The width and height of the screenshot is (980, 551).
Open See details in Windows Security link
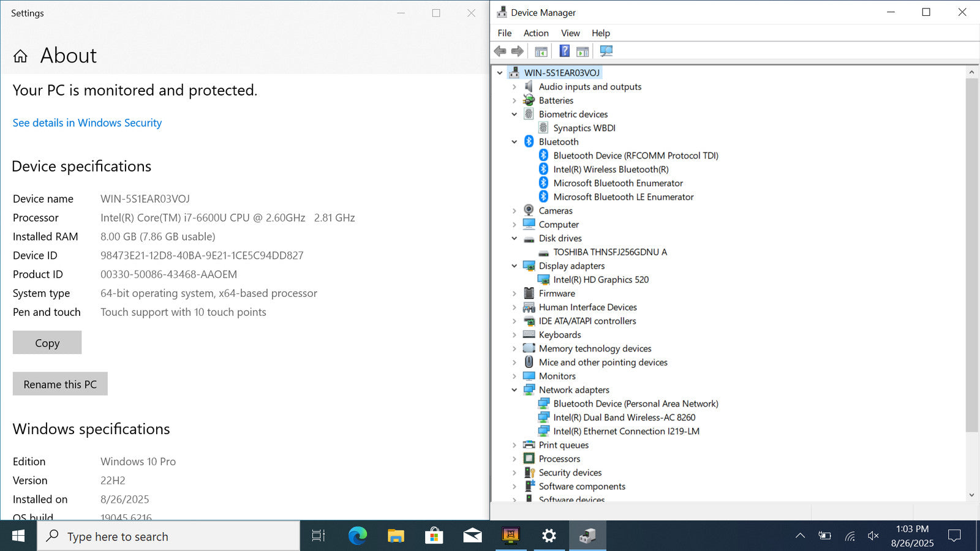point(87,123)
